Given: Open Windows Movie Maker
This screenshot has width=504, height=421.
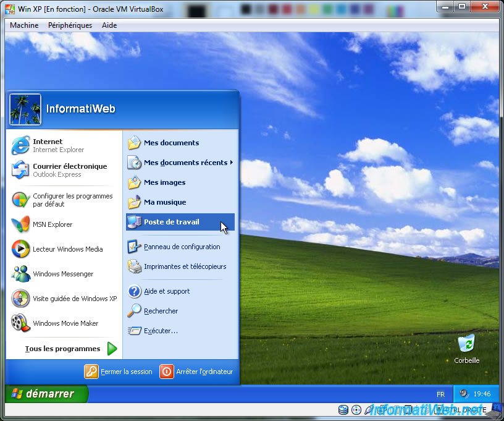Looking at the screenshot, I should [64, 323].
